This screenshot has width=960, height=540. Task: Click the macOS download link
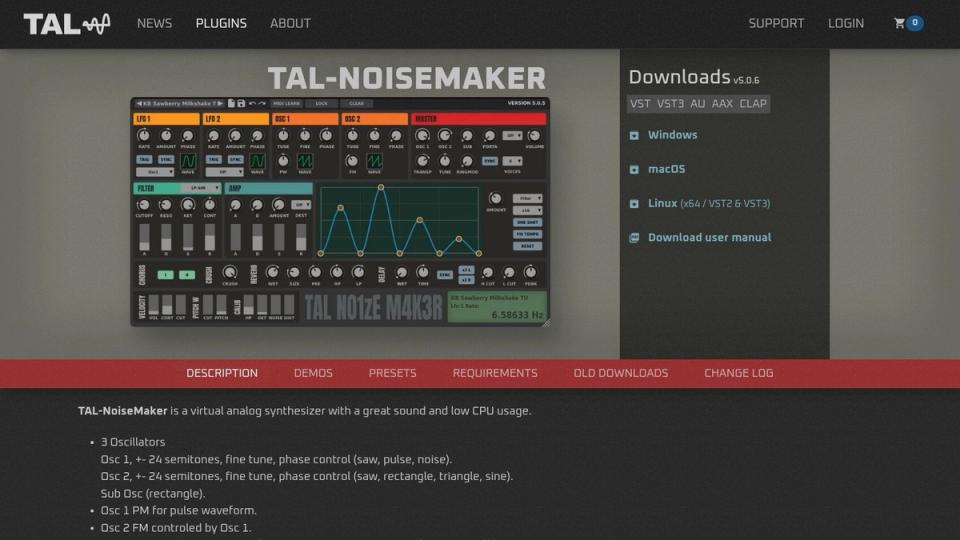667,169
